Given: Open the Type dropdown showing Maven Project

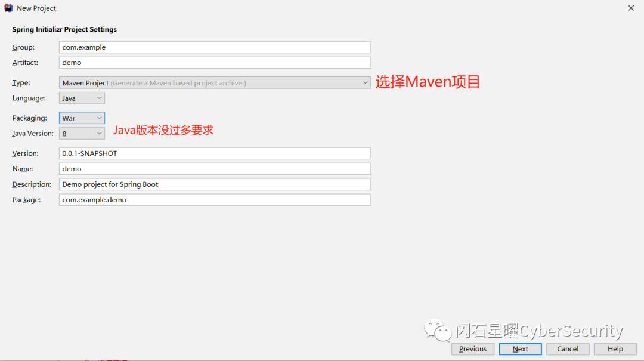Looking at the screenshot, I should [215, 83].
